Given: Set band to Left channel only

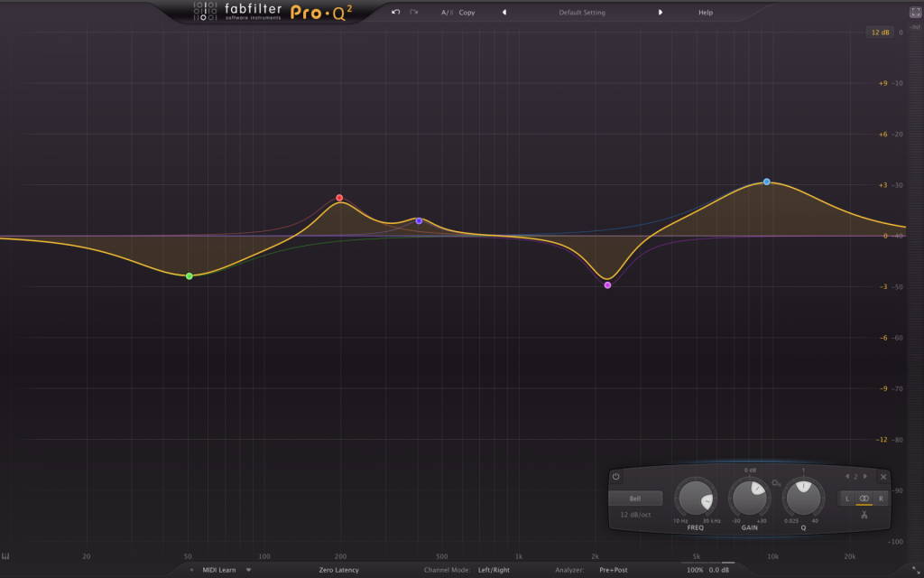Looking at the screenshot, I should 847,499.
